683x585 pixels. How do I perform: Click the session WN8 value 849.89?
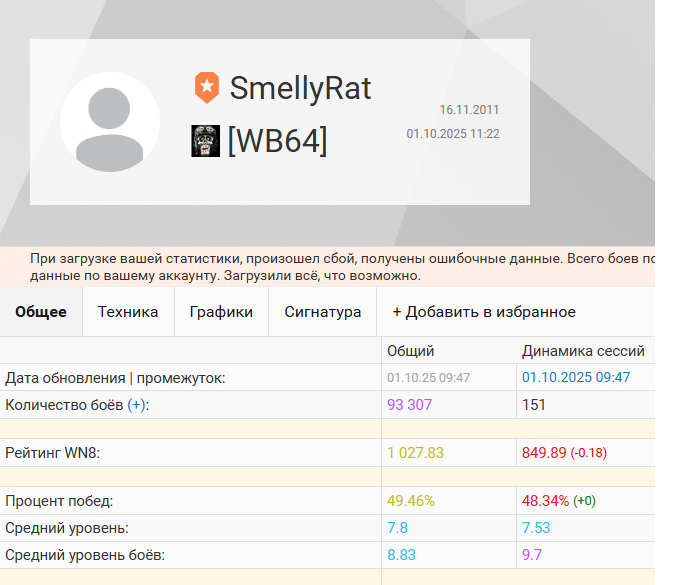coord(544,453)
